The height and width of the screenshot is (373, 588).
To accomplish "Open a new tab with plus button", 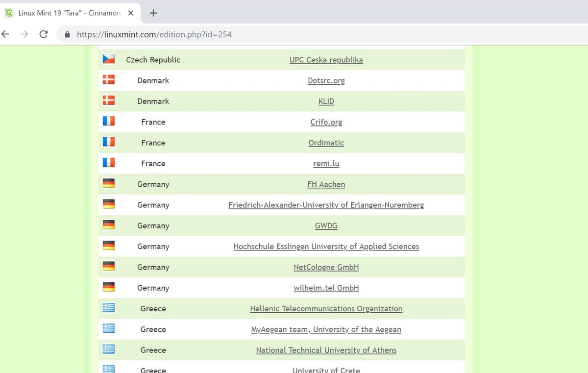I will pyautogui.click(x=153, y=13).
